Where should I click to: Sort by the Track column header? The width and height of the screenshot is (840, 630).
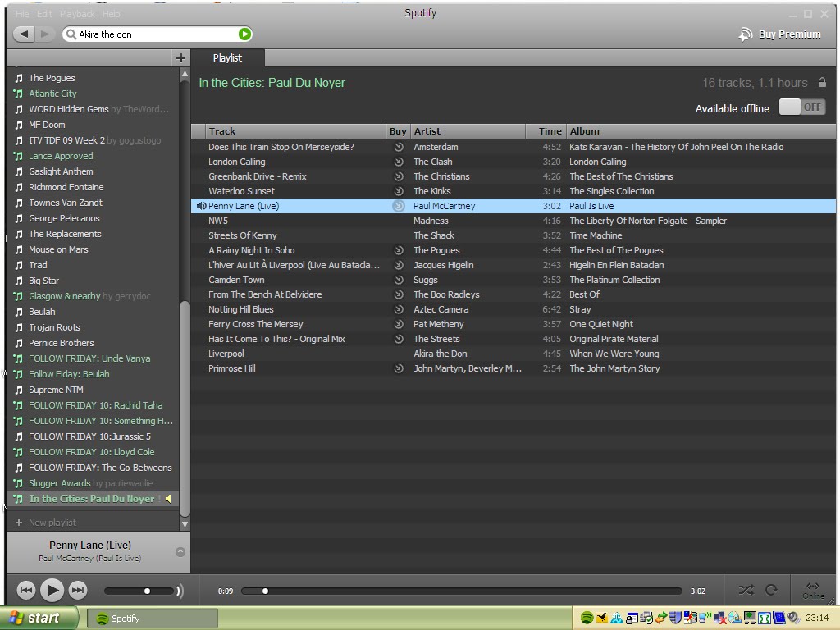pyautogui.click(x=295, y=131)
